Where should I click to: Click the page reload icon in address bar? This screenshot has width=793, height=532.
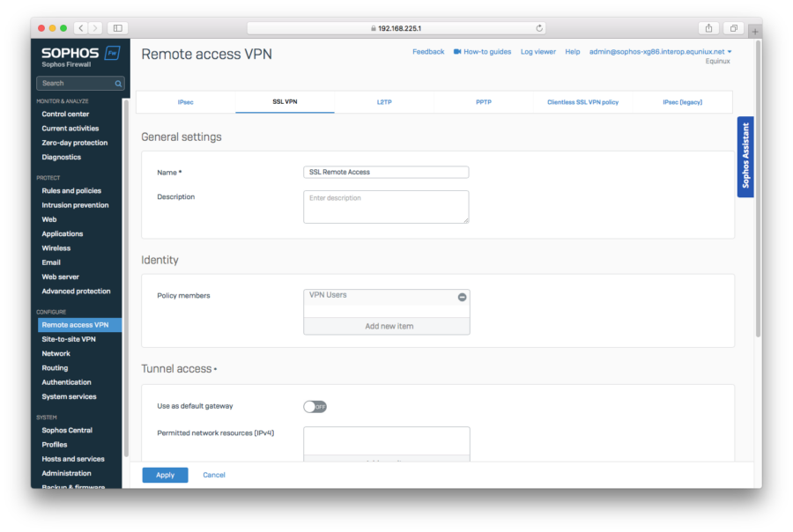tap(539, 28)
